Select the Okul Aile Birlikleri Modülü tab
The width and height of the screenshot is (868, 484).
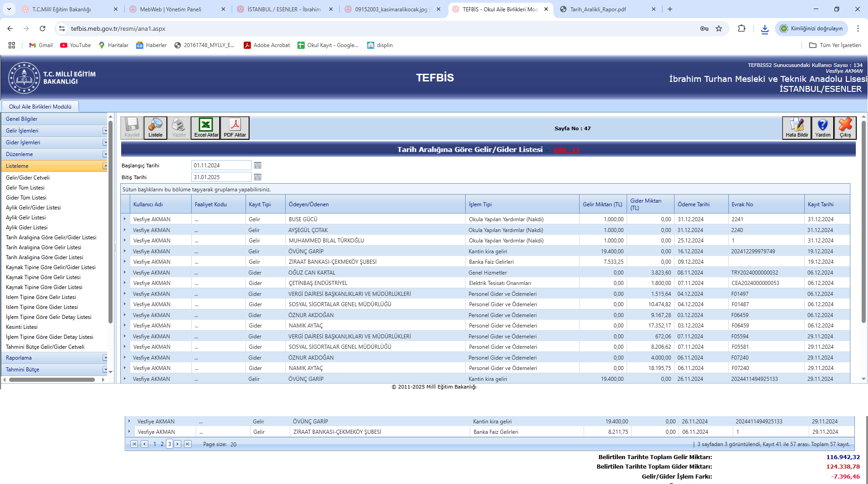40,107
